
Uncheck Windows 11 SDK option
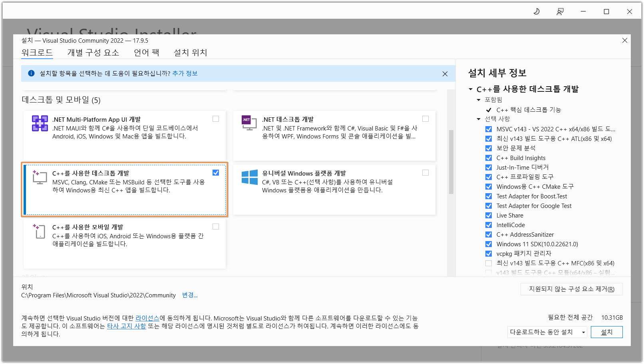[489, 244]
